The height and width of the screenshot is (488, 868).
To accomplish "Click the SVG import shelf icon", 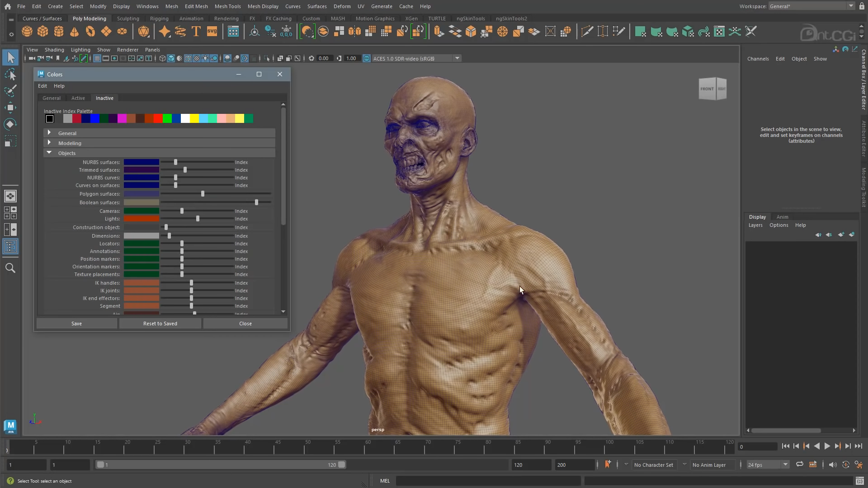I will pos(212,32).
